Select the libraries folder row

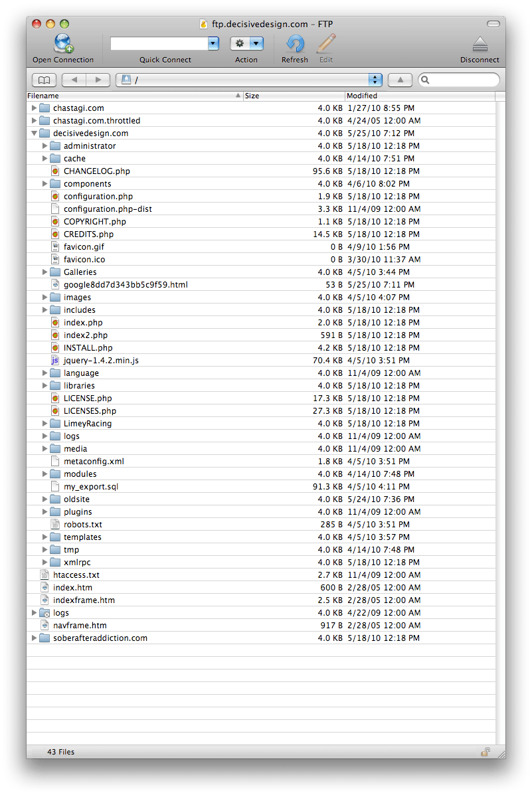pyautogui.click(x=261, y=386)
